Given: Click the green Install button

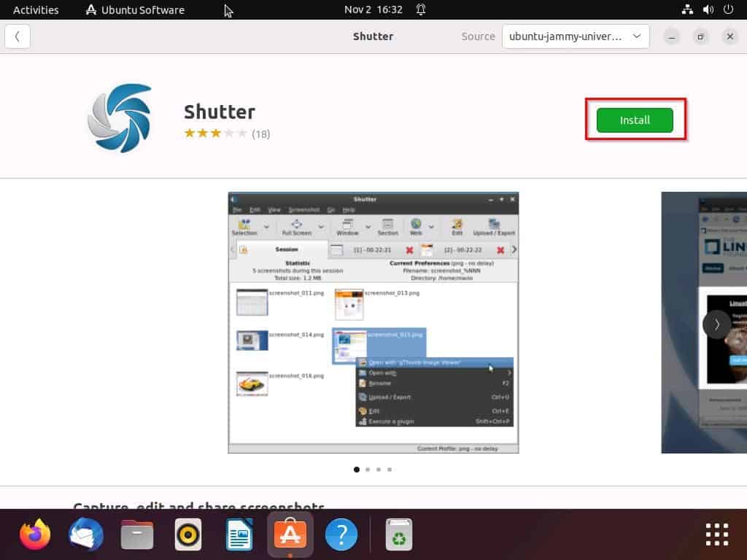Looking at the screenshot, I should pos(635,120).
